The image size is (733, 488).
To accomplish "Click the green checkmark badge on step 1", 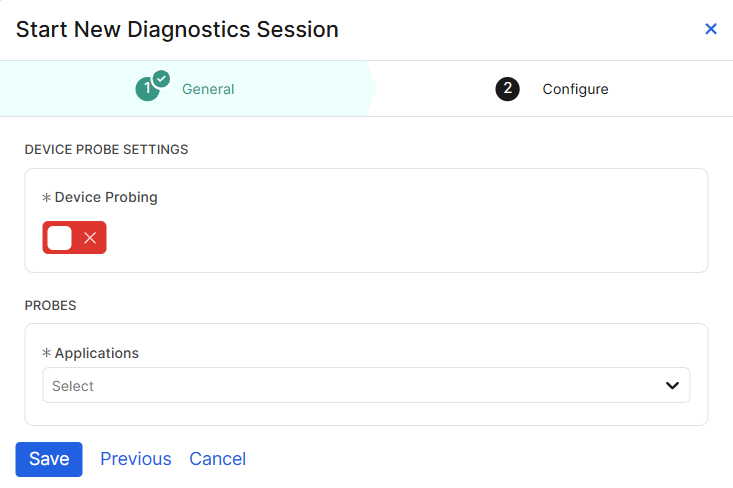I will click(x=161, y=79).
